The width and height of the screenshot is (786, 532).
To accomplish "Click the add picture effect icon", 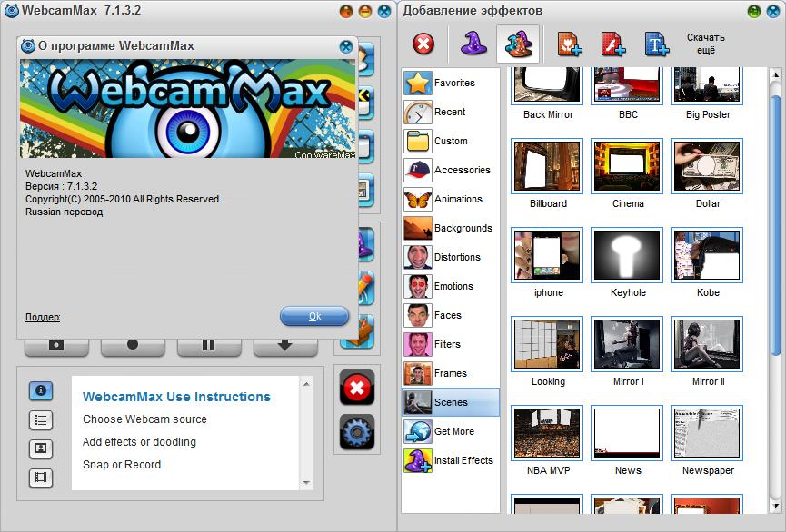I will point(569,44).
